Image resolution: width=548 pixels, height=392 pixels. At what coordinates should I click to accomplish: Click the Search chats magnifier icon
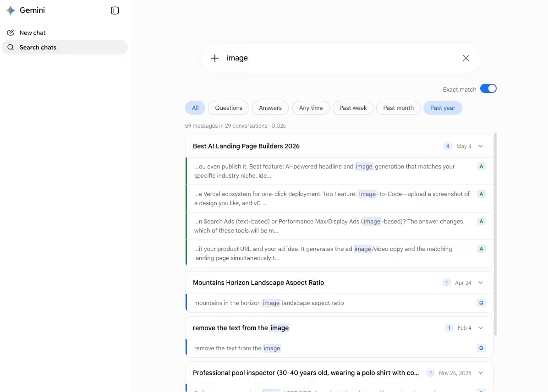click(x=11, y=47)
